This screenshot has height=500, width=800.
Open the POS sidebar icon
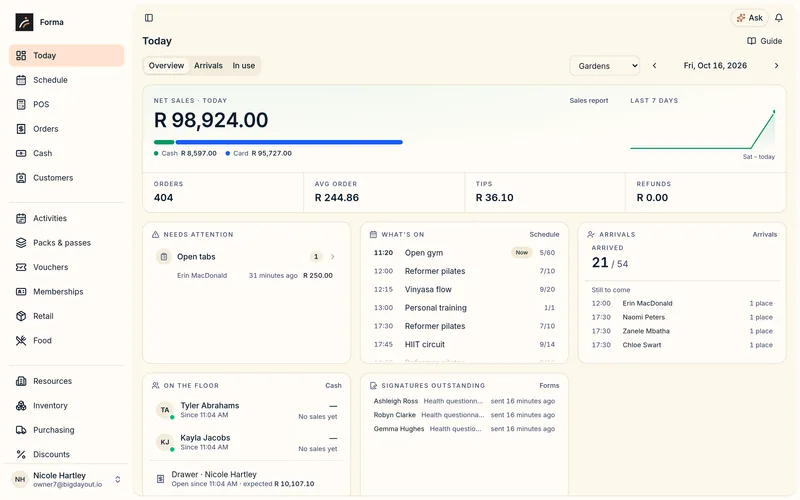coord(21,105)
